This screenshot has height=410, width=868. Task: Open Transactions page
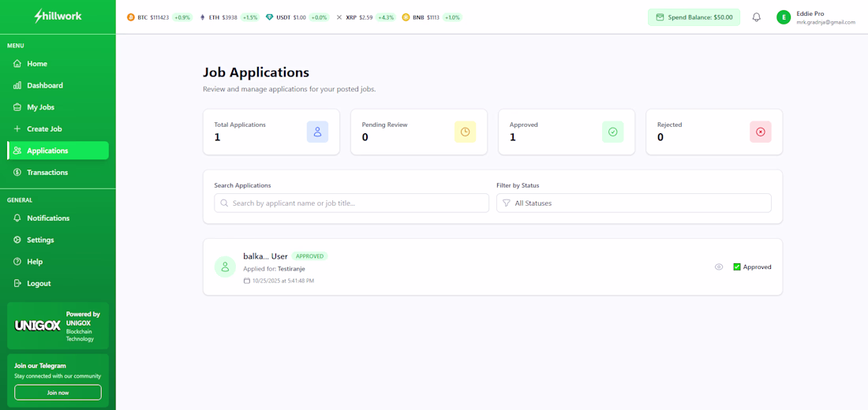click(58, 172)
